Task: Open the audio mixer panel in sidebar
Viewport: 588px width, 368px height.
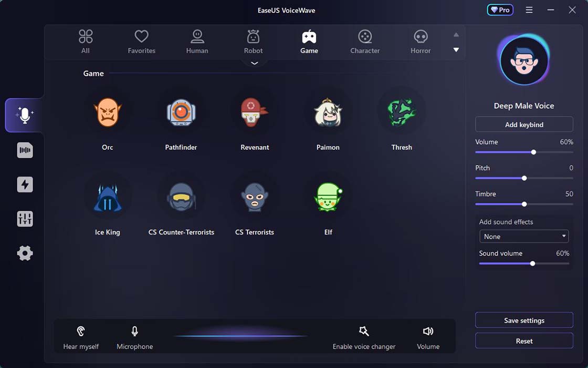Action: click(25, 219)
